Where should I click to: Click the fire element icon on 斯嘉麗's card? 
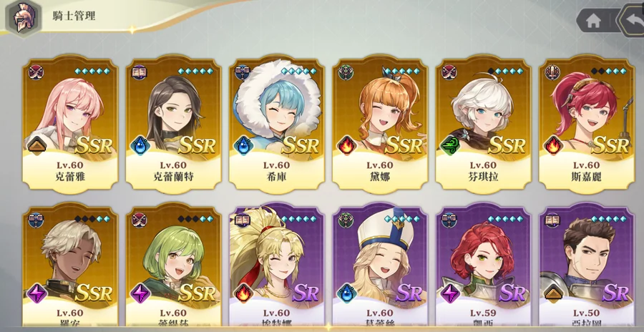[x=553, y=145]
